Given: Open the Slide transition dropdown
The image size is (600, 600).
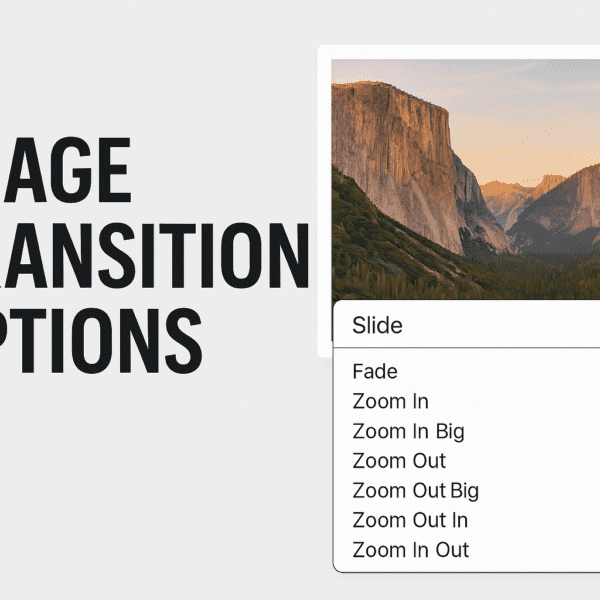Looking at the screenshot, I should point(466,325).
